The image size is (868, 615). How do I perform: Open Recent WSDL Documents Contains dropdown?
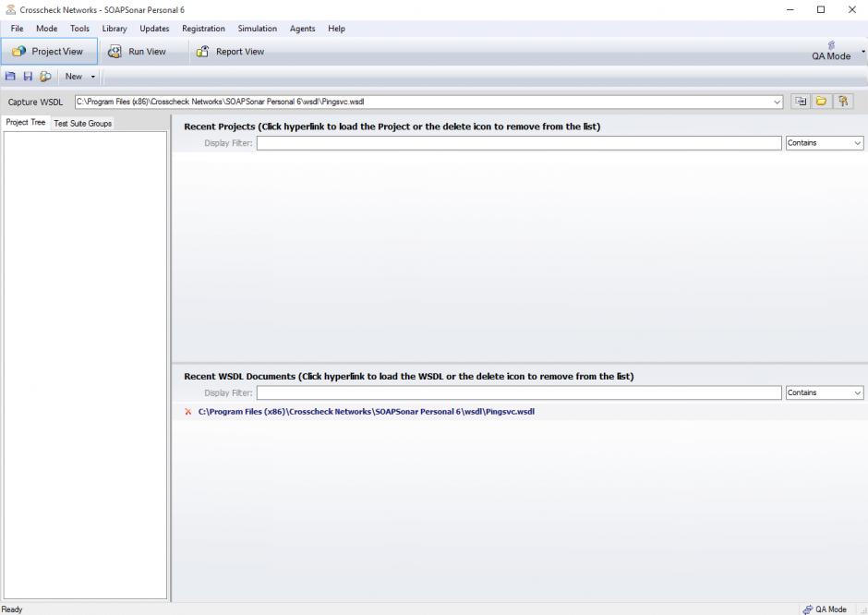825,393
